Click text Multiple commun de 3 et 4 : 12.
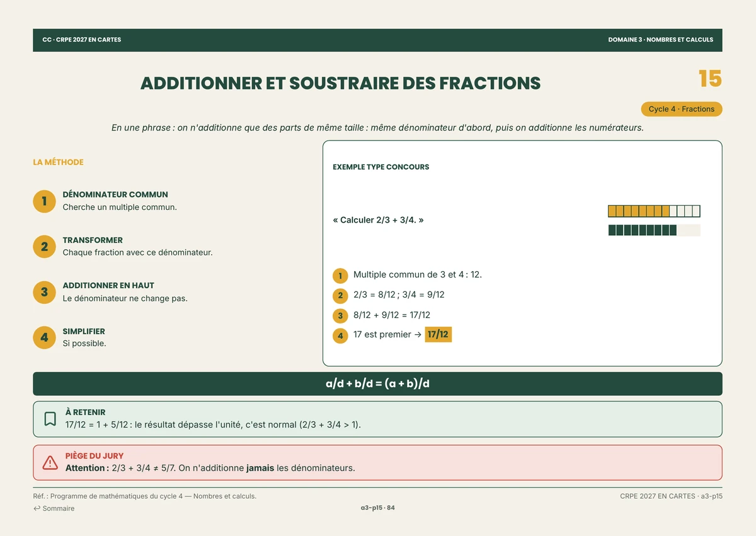The image size is (756, 536). coord(418,274)
